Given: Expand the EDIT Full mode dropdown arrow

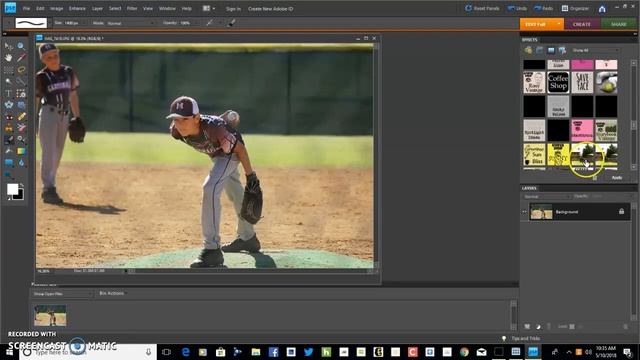Looking at the screenshot, I should pos(558,24).
